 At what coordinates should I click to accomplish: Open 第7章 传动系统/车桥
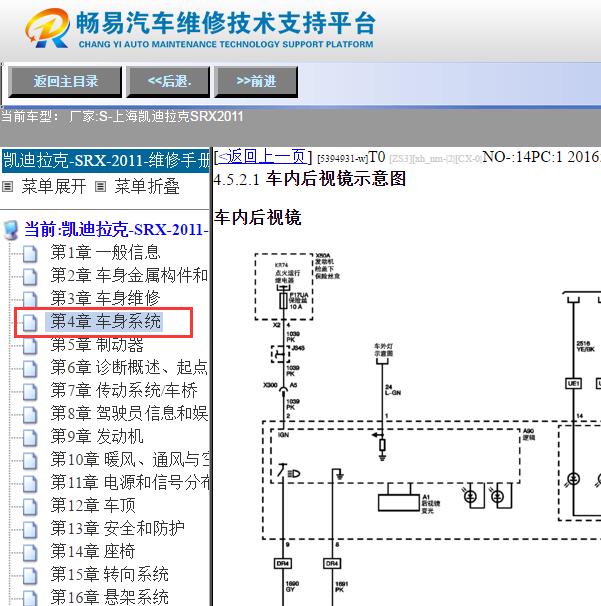pyautogui.click(x=124, y=390)
